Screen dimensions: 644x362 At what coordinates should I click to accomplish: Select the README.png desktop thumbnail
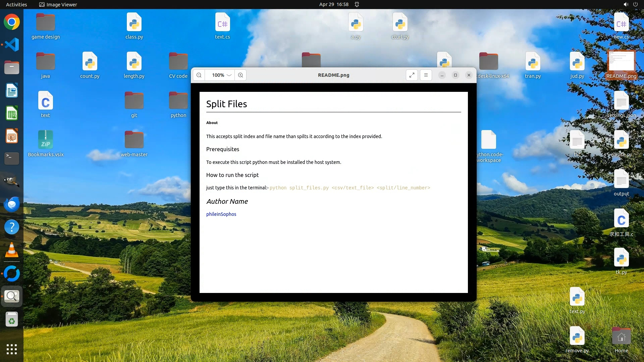(x=621, y=62)
